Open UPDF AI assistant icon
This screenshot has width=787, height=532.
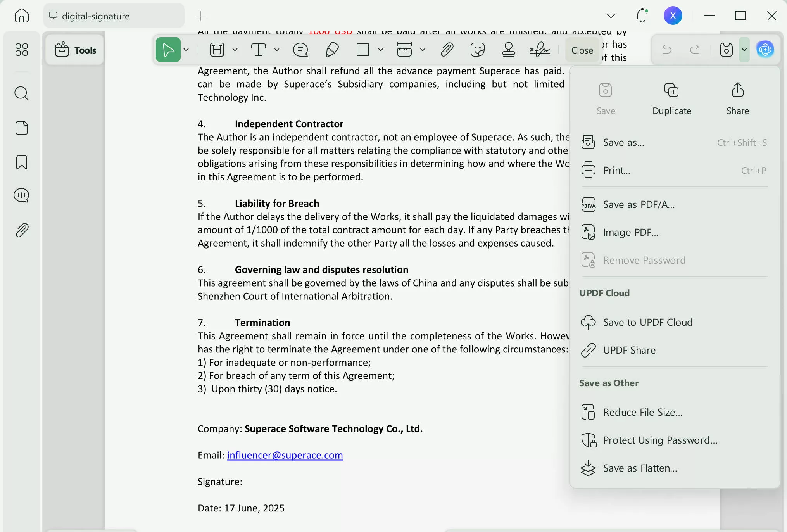point(765,50)
